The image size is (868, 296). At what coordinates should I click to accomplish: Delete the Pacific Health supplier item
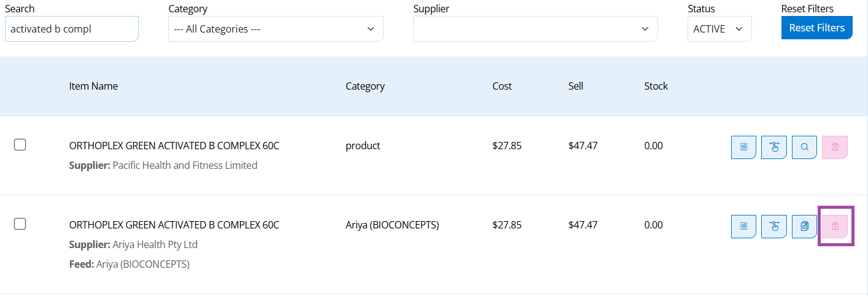pyautogui.click(x=834, y=147)
